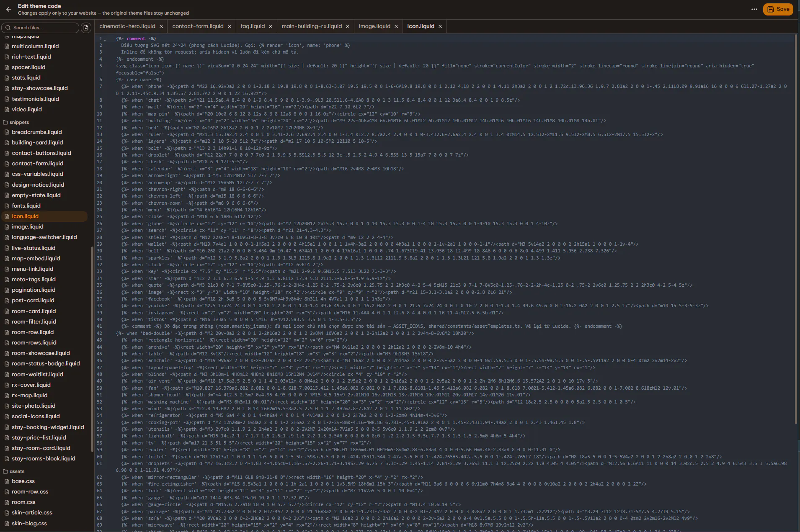Close the icon.liquid tab
Image resolution: width=800 pixels, height=532 pixels.
[x=440, y=26]
